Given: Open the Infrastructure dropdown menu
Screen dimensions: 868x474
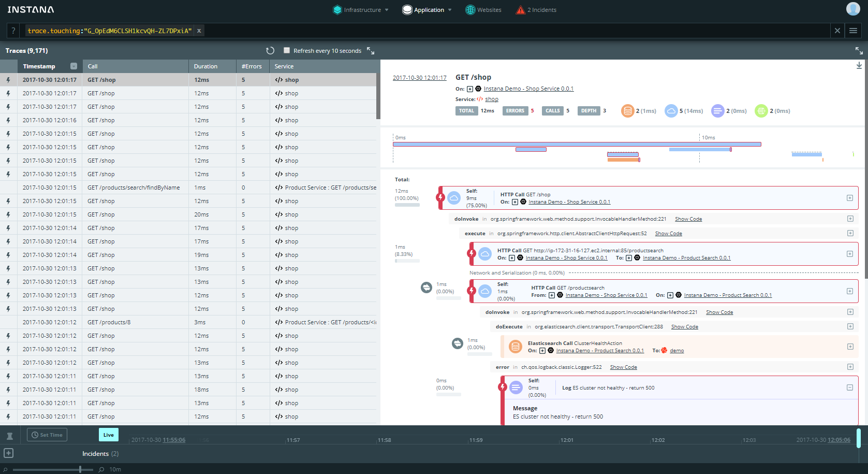Looking at the screenshot, I should click(361, 10).
